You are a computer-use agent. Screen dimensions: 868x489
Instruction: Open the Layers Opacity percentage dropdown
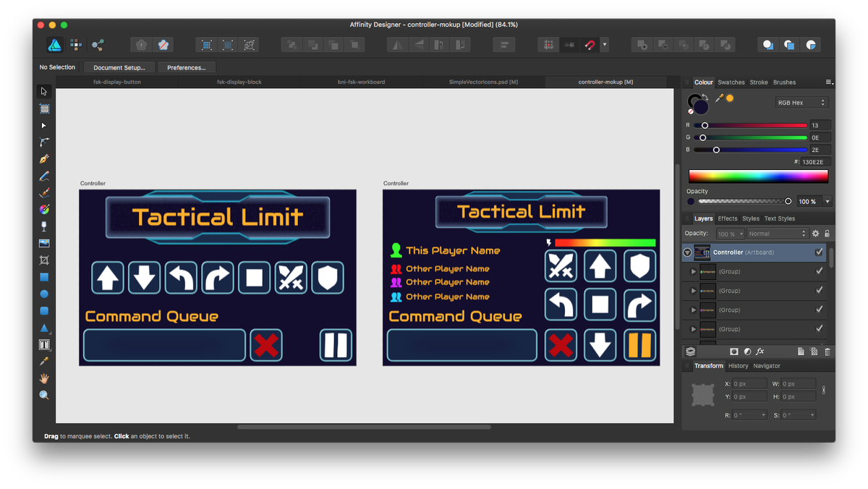point(730,234)
